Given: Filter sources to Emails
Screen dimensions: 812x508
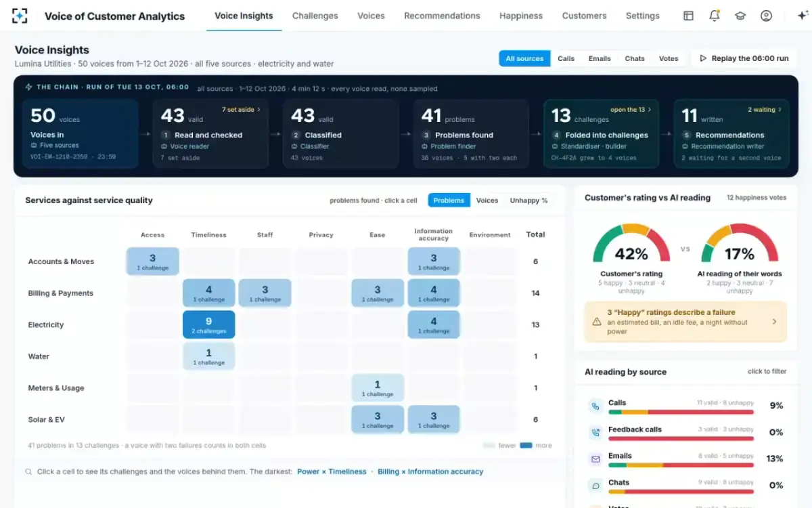Looking at the screenshot, I should click(600, 58).
